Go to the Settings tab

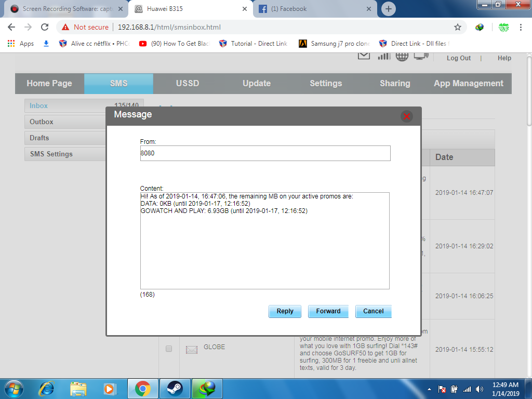point(326,84)
